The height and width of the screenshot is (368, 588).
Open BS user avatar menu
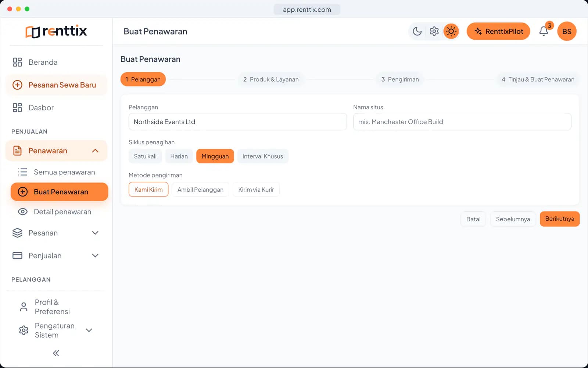coord(567,31)
